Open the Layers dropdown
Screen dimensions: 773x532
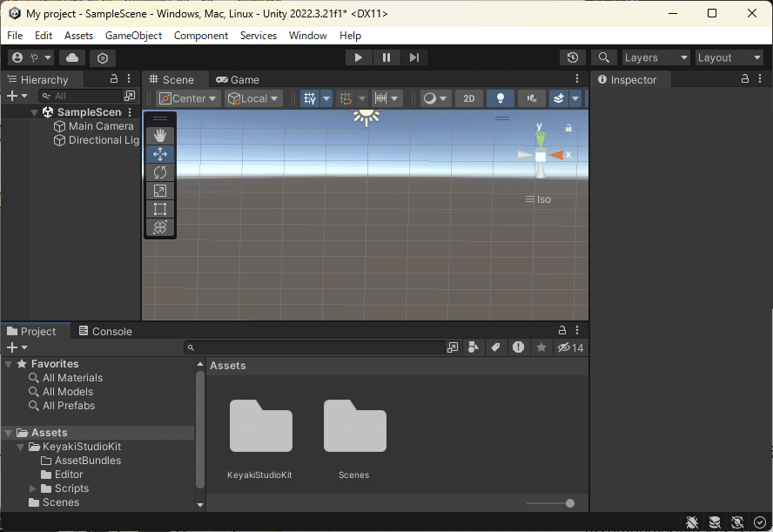(655, 57)
